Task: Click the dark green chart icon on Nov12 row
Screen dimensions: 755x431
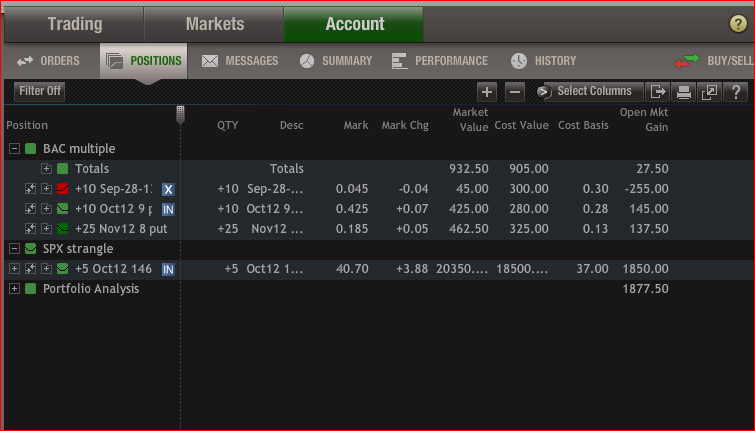Action: click(63, 229)
